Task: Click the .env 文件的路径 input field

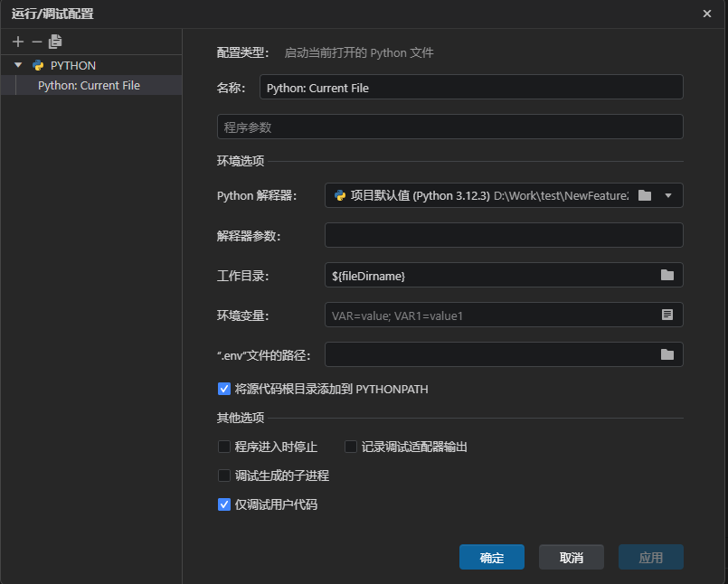Action: [504, 354]
